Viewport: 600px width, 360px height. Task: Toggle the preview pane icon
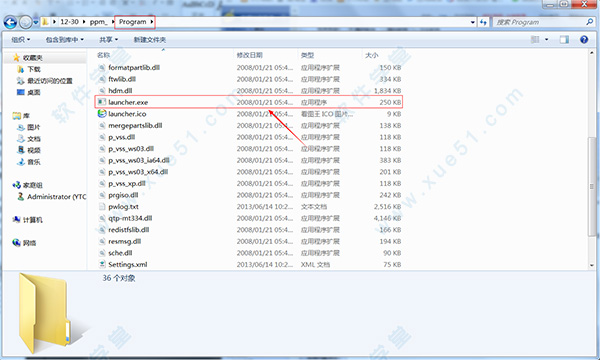(564, 39)
